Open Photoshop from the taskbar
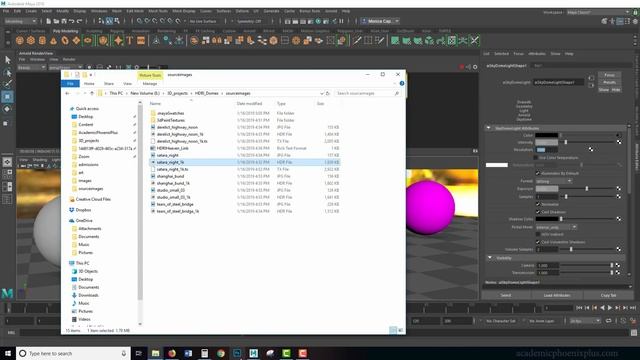 237,353
